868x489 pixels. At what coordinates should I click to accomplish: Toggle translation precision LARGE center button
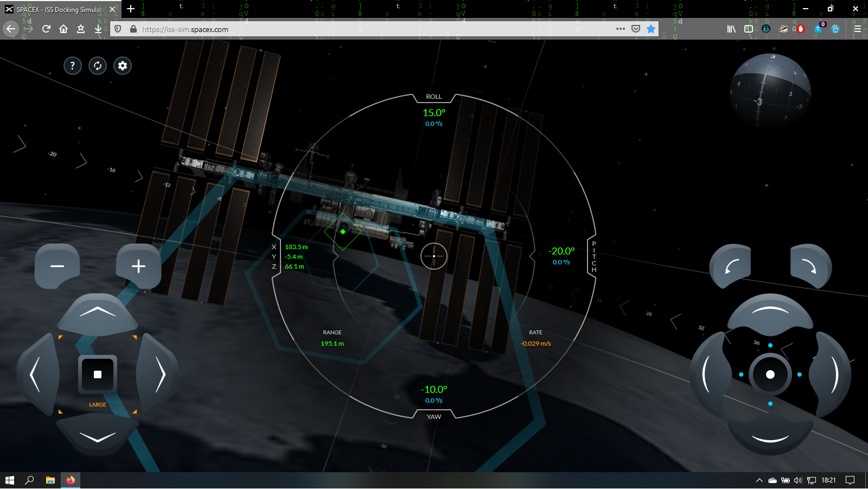(98, 374)
